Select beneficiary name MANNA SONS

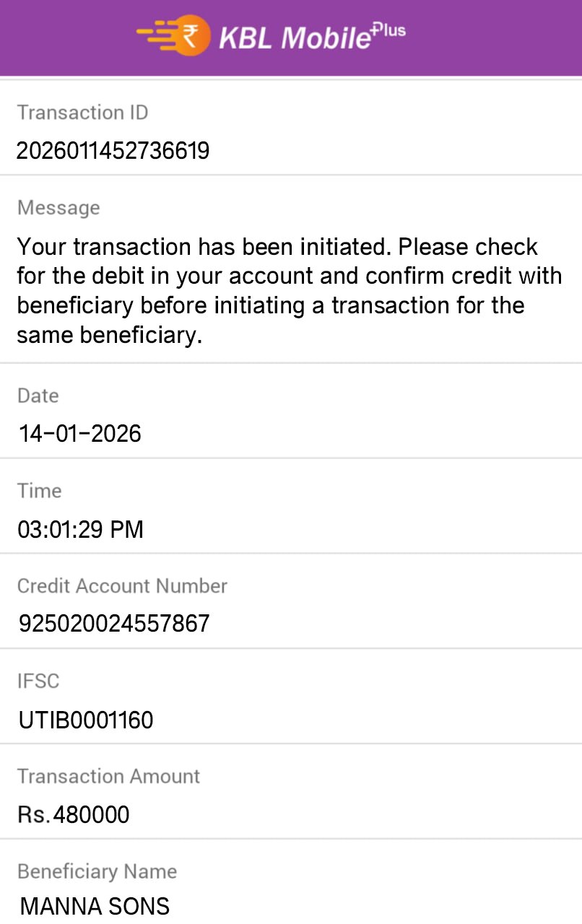tap(95, 906)
